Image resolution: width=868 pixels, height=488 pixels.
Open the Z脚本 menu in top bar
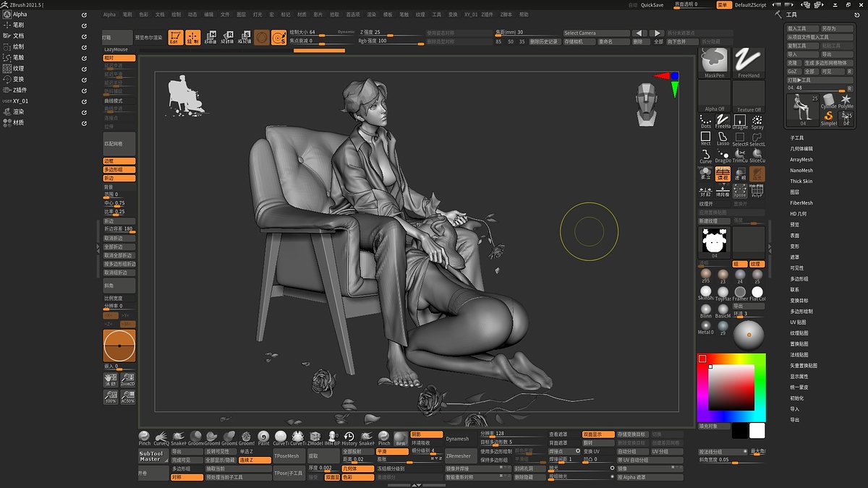point(506,14)
